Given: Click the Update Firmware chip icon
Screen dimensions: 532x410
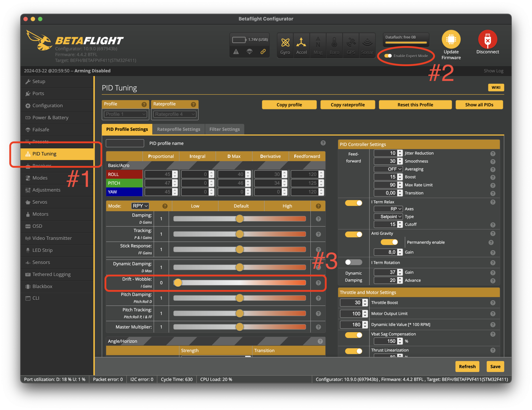Looking at the screenshot, I should pyautogui.click(x=451, y=39).
